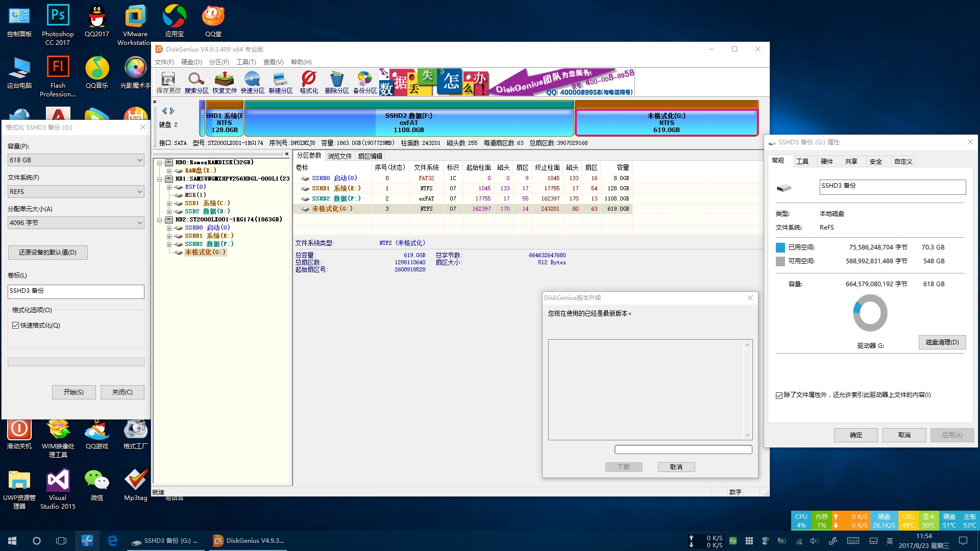Screen dimensions: 980x551
Task: Go to next disk with right arrow
Action: pyautogui.click(x=173, y=111)
